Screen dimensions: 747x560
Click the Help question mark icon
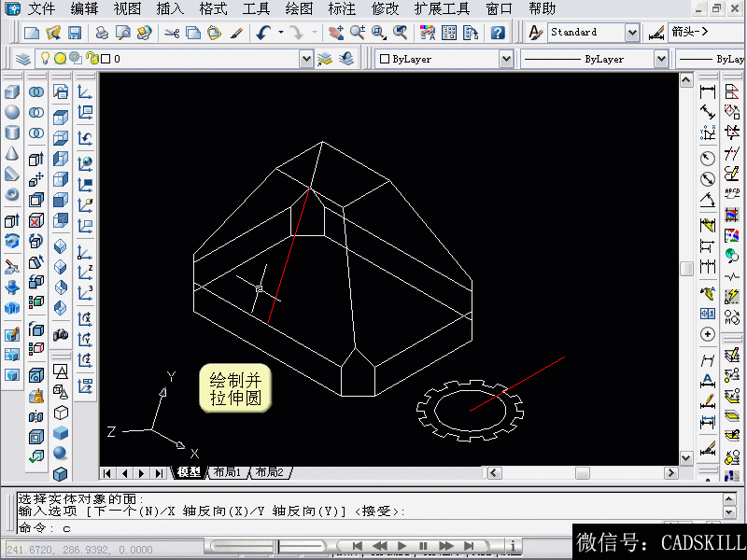[x=498, y=33]
